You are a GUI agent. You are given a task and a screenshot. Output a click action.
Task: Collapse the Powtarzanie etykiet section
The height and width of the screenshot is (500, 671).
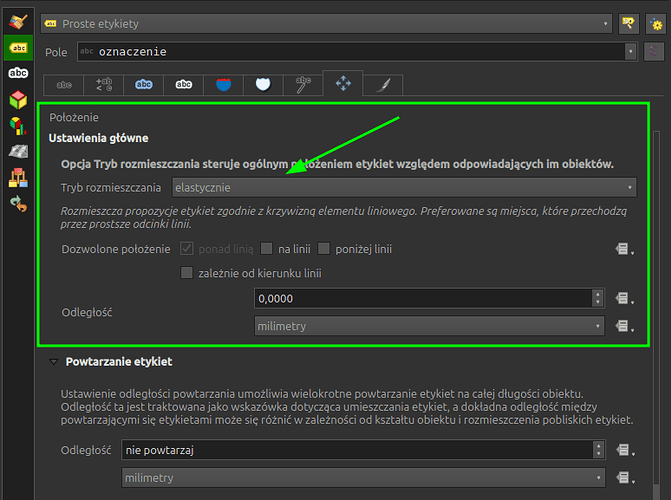click(x=54, y=362)
